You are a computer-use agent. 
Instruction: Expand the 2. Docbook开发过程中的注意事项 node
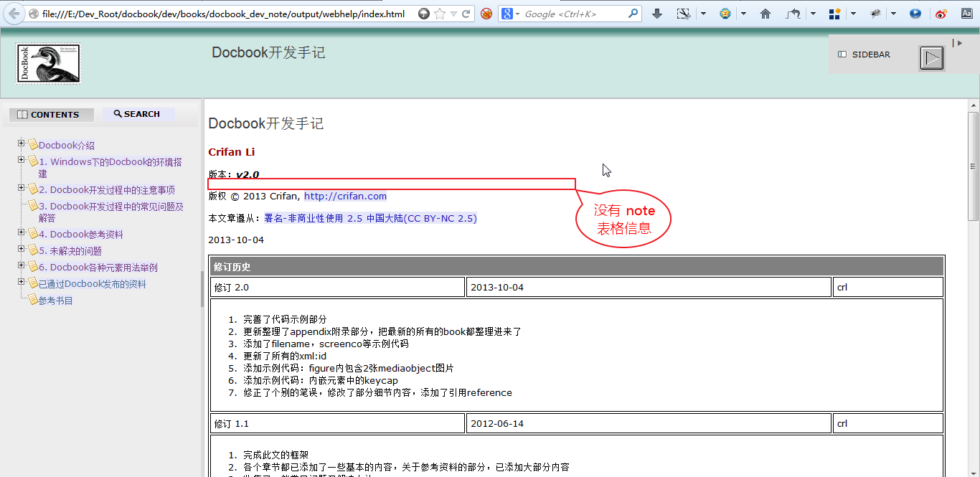(x=22, y=189)
